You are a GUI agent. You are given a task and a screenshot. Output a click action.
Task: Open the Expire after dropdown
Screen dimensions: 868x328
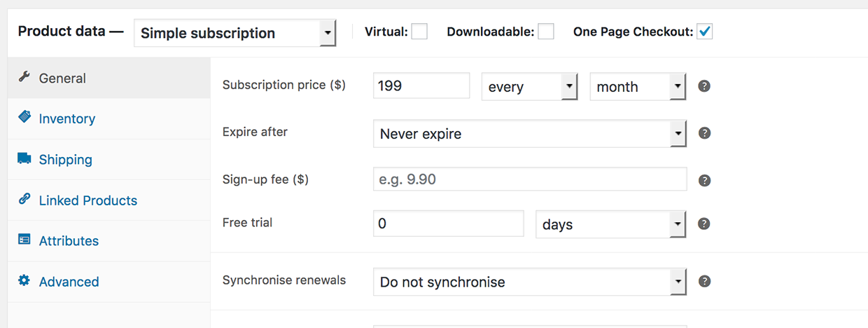[529, 134]
